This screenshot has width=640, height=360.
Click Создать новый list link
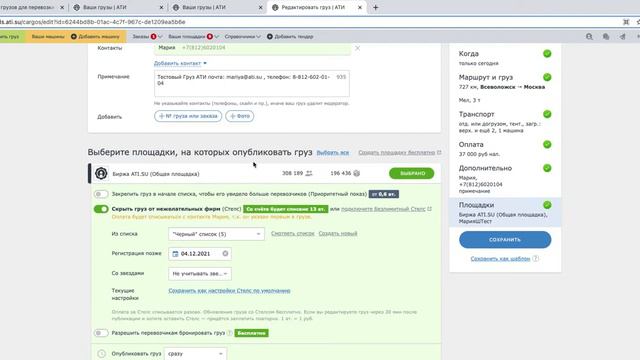click(338, 233)
